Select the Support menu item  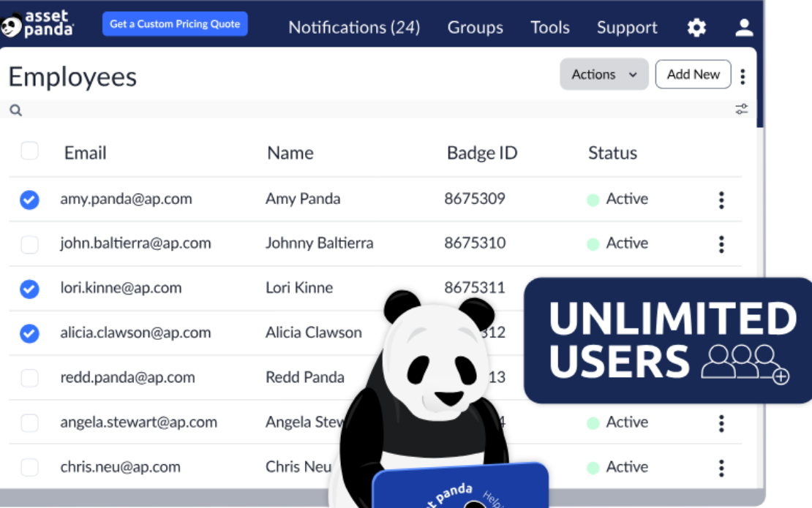[627, 27]
